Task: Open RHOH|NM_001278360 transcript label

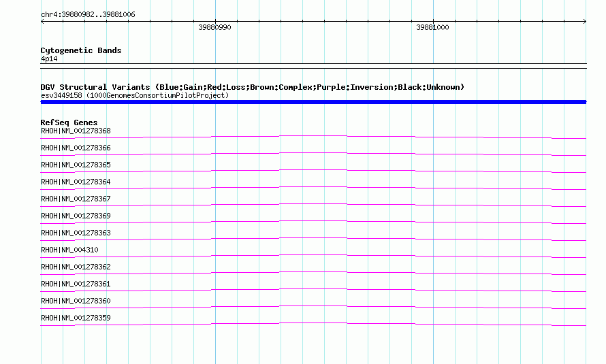Action: [76, 301]
